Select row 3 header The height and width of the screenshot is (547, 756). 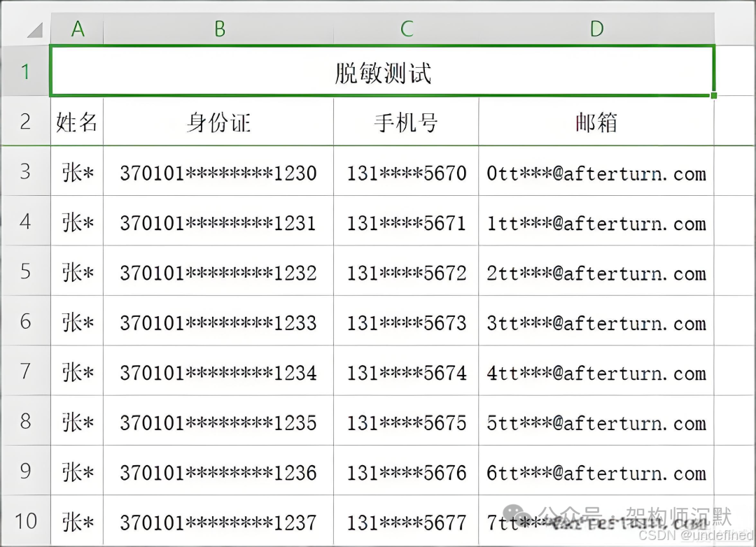25,171
